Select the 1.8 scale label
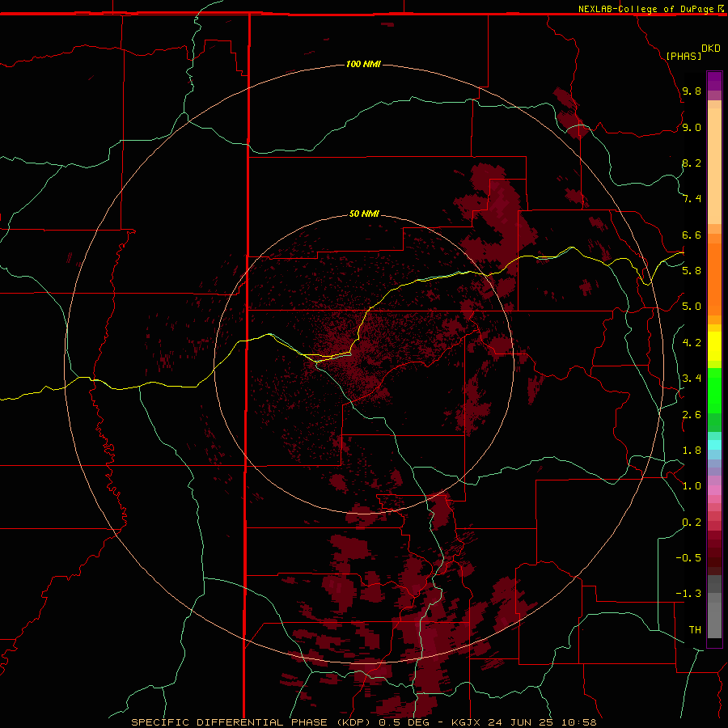This screenshot has height=728, width=728. pyautogui.click(x=692, y=450)
